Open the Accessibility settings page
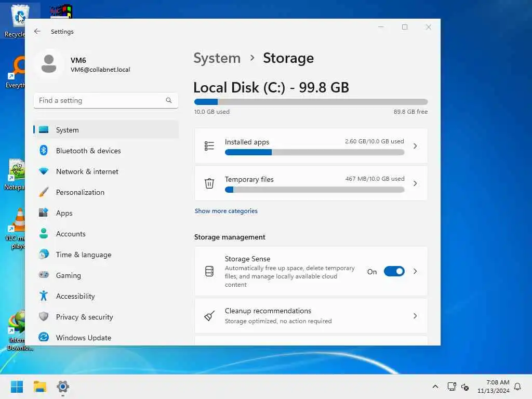Screen dimensions: 532x399 (x=106, y=296)
